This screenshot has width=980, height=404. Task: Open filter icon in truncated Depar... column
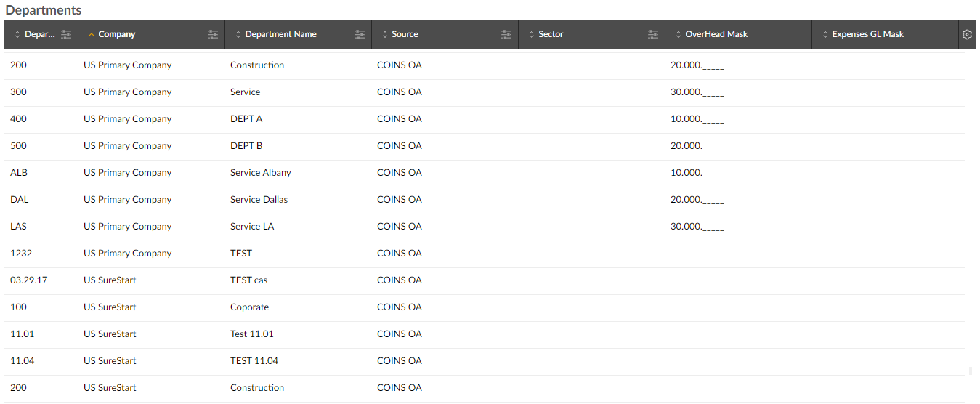[66, 34]
